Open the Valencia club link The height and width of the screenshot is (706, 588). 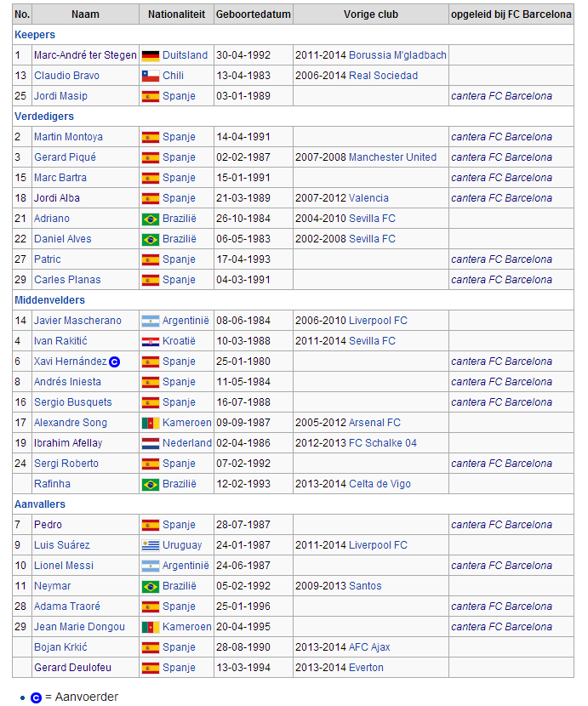368,198
